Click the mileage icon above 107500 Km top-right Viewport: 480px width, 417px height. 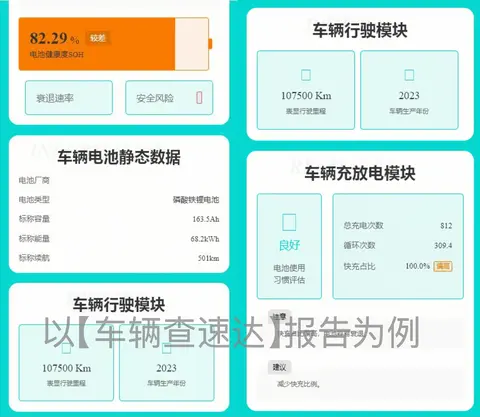click(306, 75)
